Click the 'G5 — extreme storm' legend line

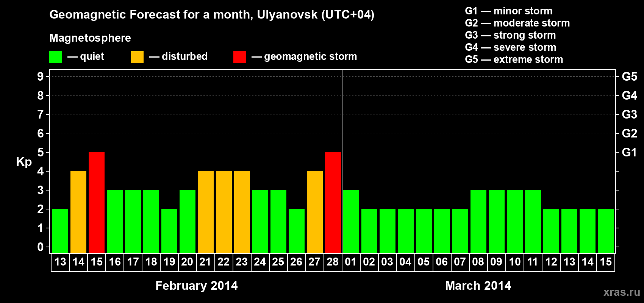click(514, 59)
